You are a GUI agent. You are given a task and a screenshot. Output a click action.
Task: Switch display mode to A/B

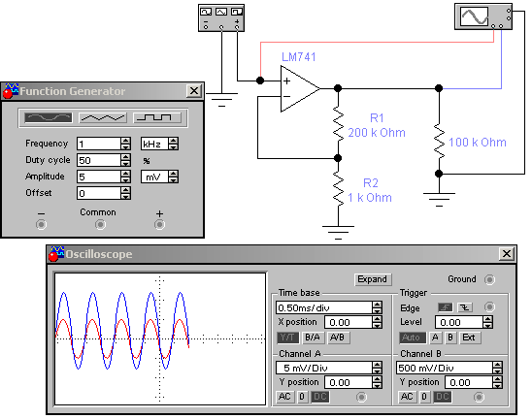coord(338,338)
